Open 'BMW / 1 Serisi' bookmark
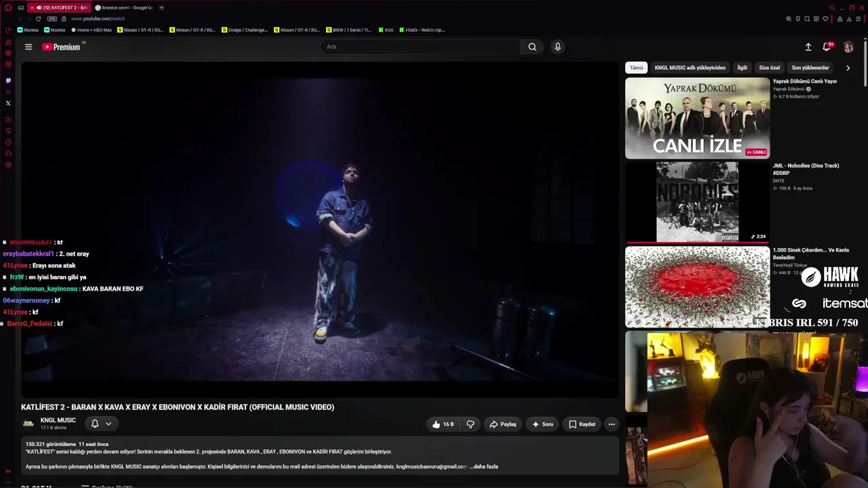Screen dimensions: 868x488 pos(349,30)
